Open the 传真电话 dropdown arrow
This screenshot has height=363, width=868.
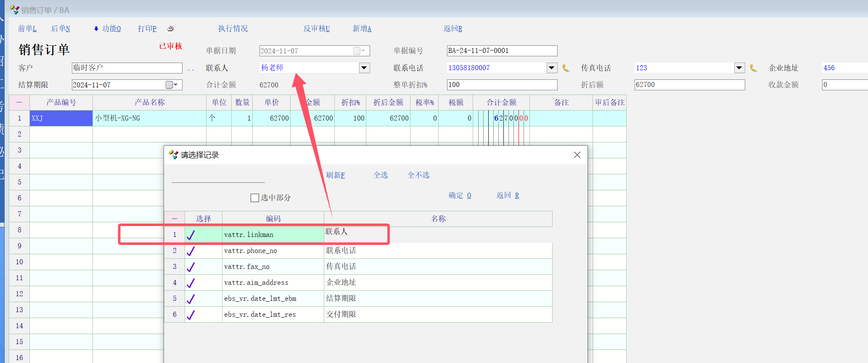pos(739,68)
